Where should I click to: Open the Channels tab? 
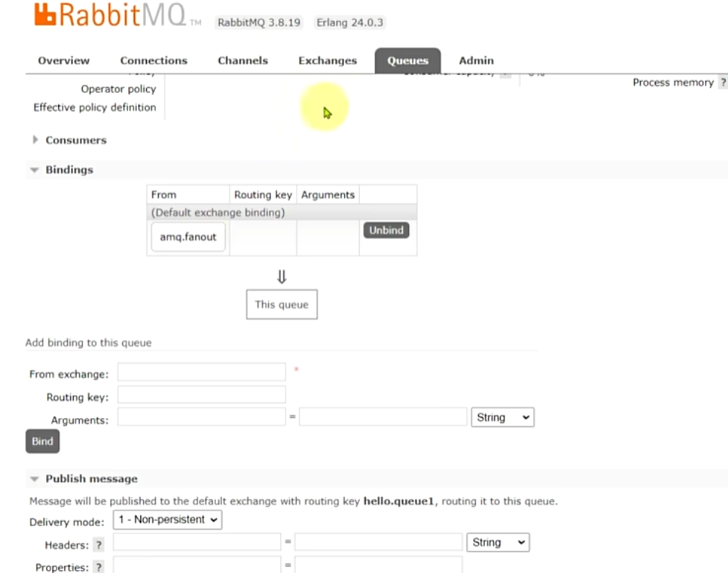click(243, 61)
